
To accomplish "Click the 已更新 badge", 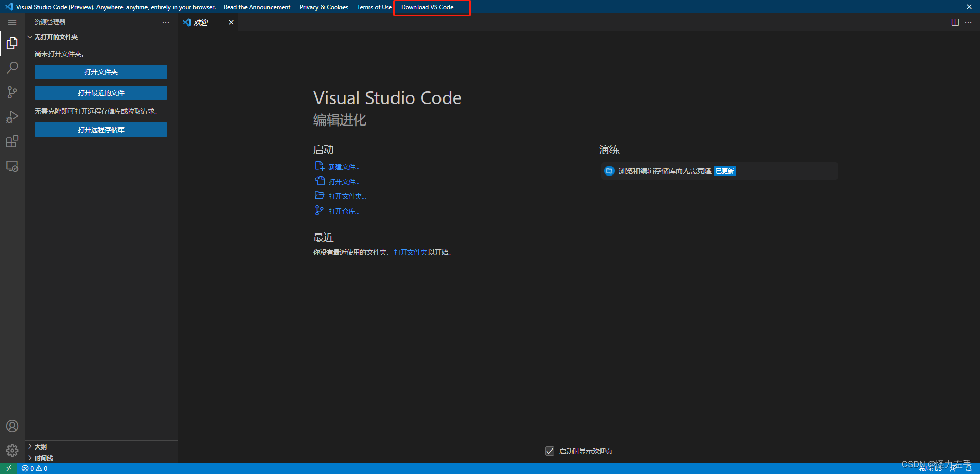I will click(x=725, y=171).
